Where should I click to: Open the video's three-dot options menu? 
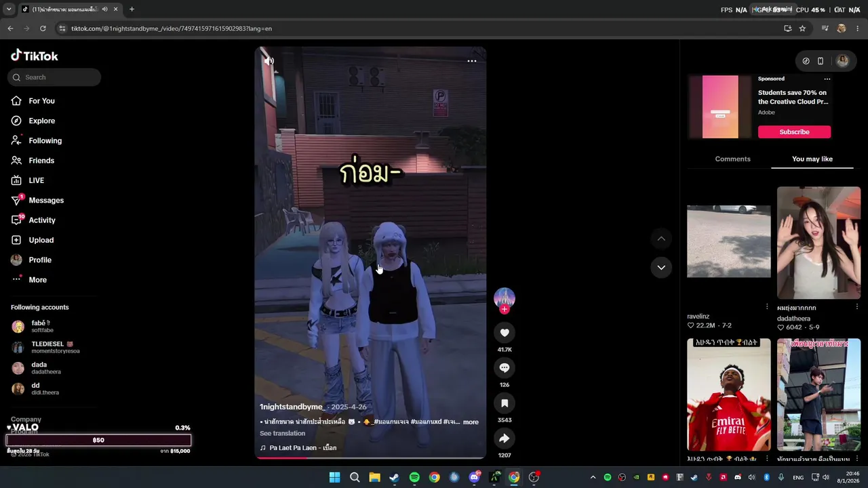pos(472,61)
